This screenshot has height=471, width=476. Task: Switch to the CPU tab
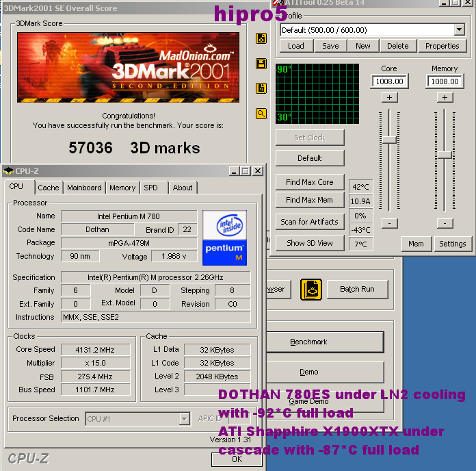(x=16, y=187)
